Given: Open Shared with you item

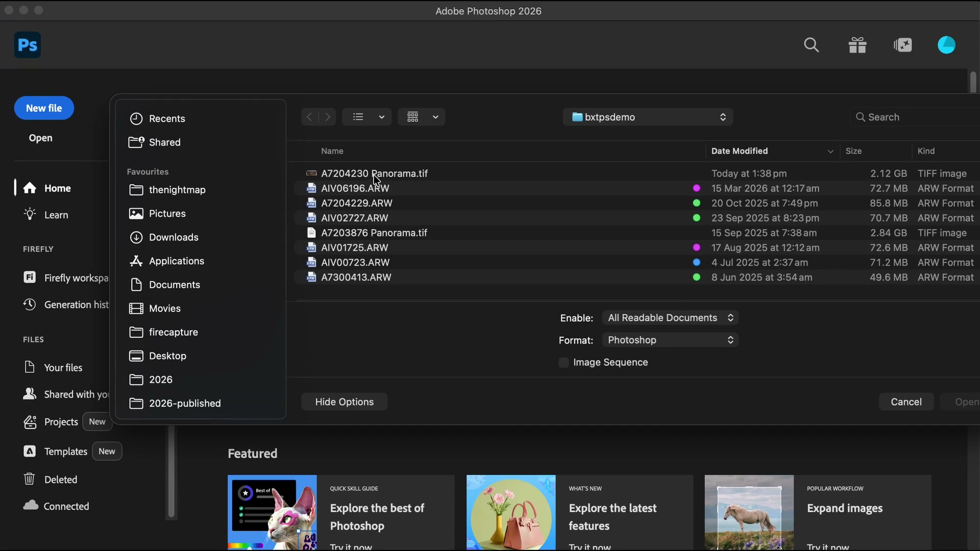Looking at the screenshot, I should tap(66, 394).
